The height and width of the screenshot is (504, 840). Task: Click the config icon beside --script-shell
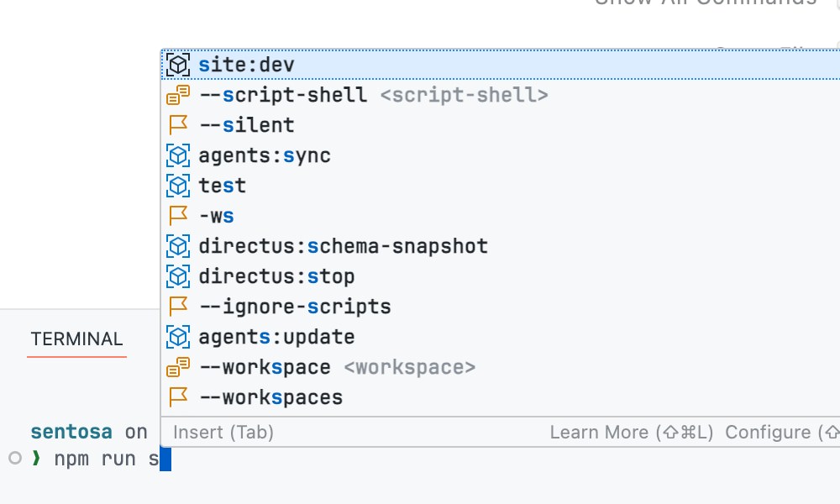(x=178, y=94)
